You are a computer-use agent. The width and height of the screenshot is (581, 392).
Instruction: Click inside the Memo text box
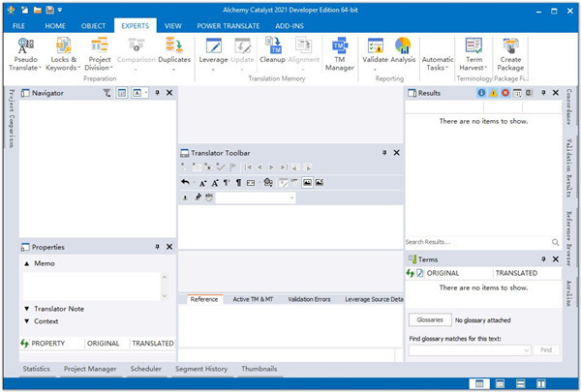(92, 286)
